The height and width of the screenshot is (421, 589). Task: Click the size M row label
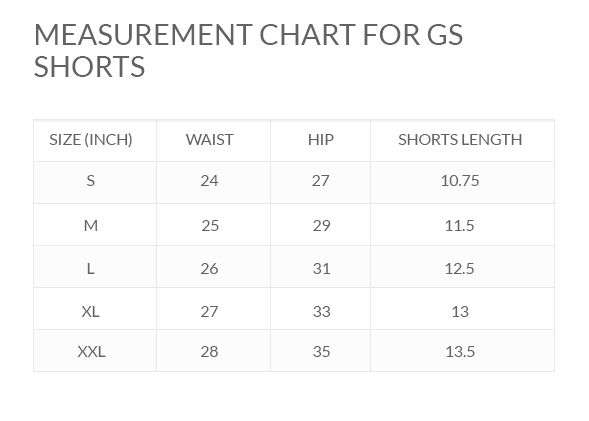pyautogui.click(x=91, y=226)
